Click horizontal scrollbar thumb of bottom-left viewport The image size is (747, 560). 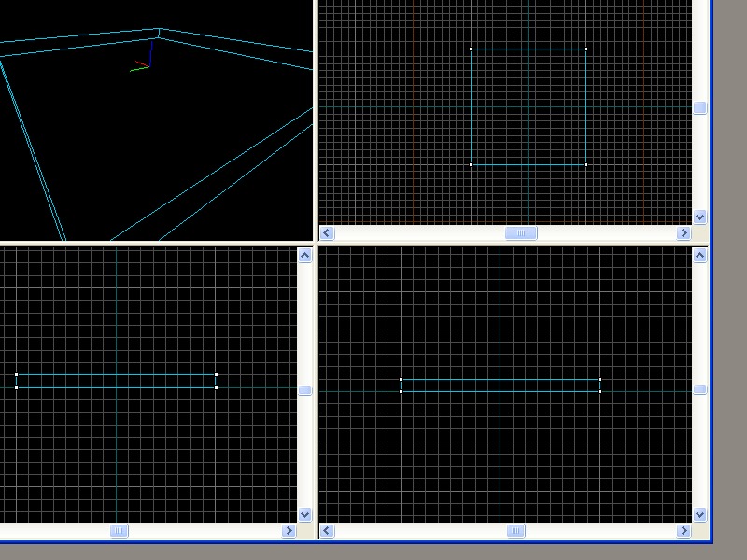pos(120,531)
